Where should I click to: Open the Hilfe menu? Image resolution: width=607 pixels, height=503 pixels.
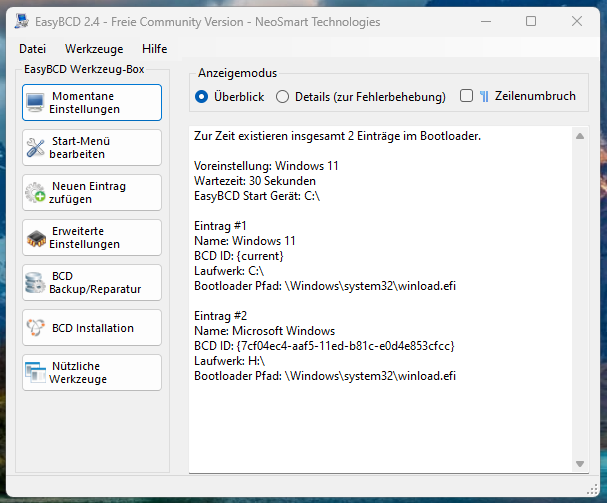pyautogui.click(x=154, y=49)
